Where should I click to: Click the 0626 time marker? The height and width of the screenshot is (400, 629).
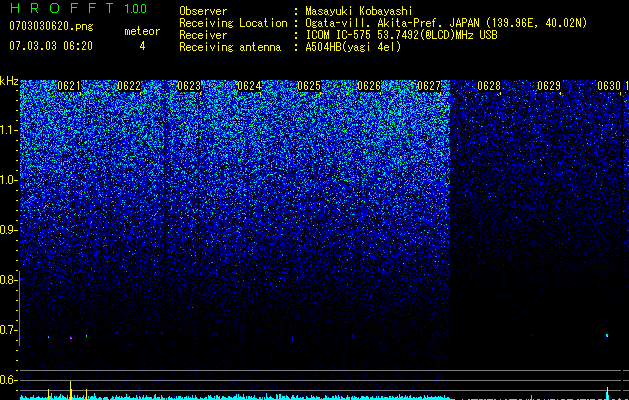369,86
